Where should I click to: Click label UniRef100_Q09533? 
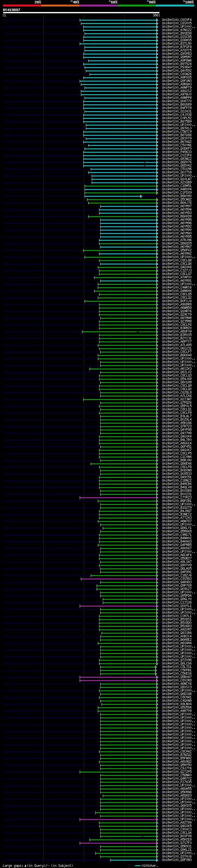[x=176, y=474]
